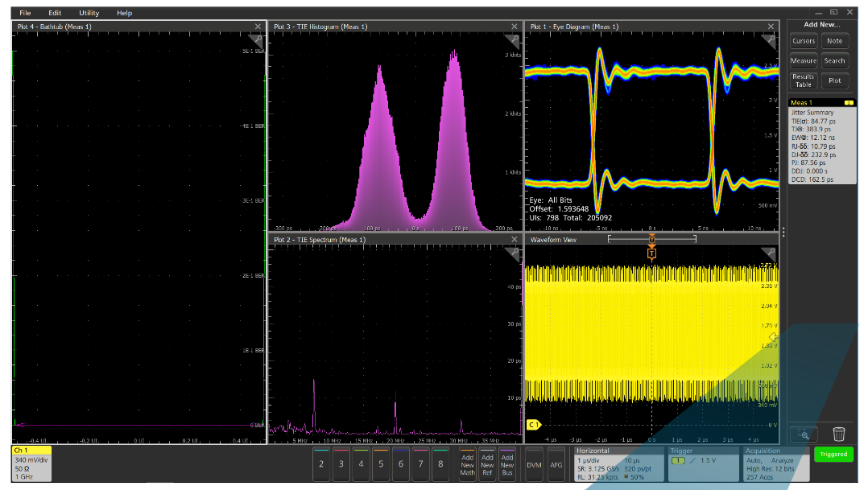868x490 pixels.
Task: Click the waveform zoom icon beside the trash
Action: pyautogui.click(x=803, y=434)
